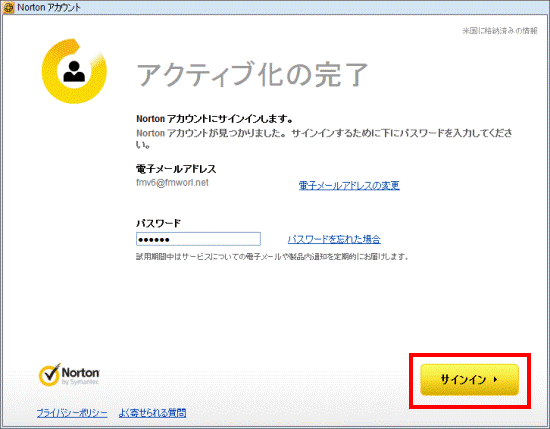Click the yellow サインイン button

coord(469,380)
